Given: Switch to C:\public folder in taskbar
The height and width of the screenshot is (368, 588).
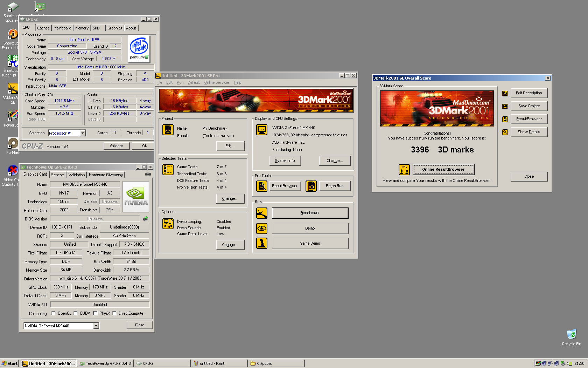Looking at the screenshot, I should click(276, 363).
